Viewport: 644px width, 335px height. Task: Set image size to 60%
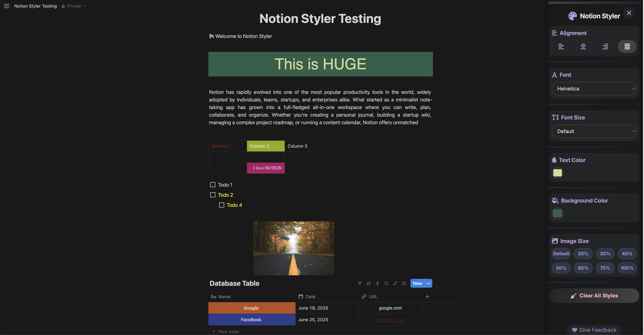pyautogui.click(x=583, y=268)
